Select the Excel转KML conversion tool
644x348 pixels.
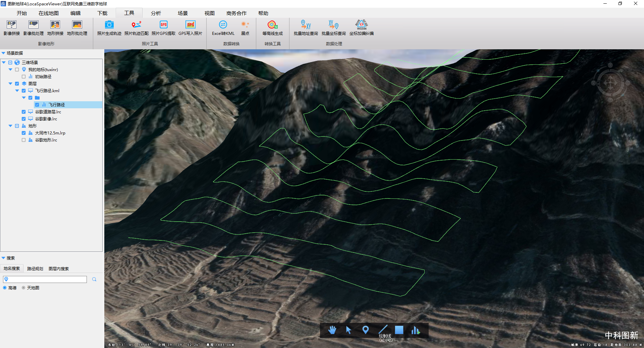223,25
